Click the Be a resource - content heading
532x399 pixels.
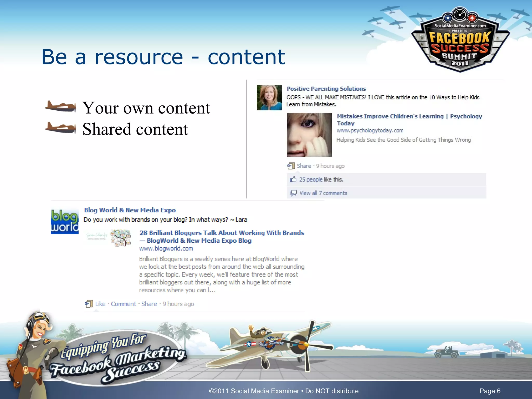point(163,57)
